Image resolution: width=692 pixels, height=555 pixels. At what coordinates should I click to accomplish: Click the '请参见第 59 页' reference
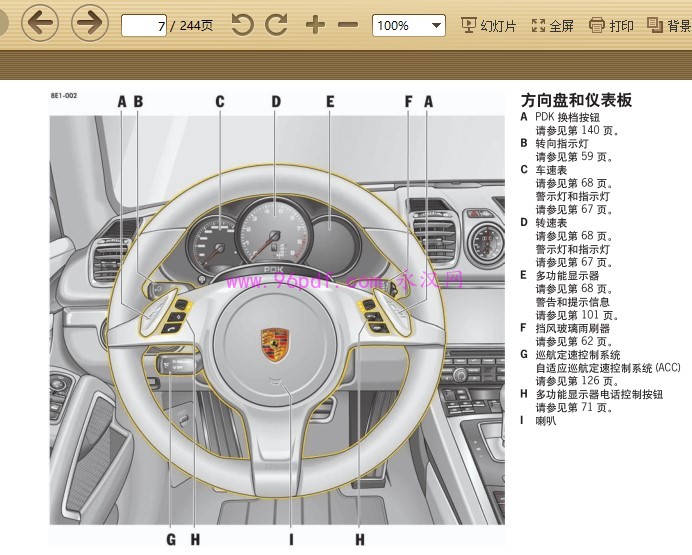(x=574, y=157)
